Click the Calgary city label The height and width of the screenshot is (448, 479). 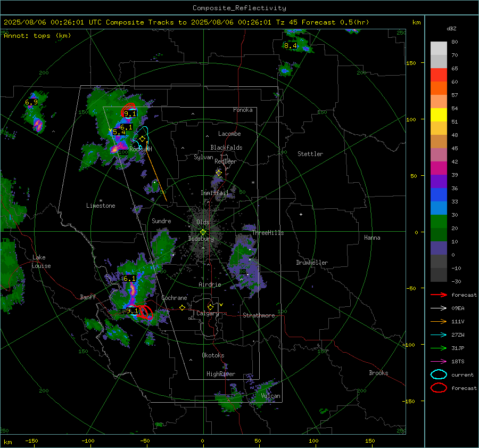[x=208, y=313]
